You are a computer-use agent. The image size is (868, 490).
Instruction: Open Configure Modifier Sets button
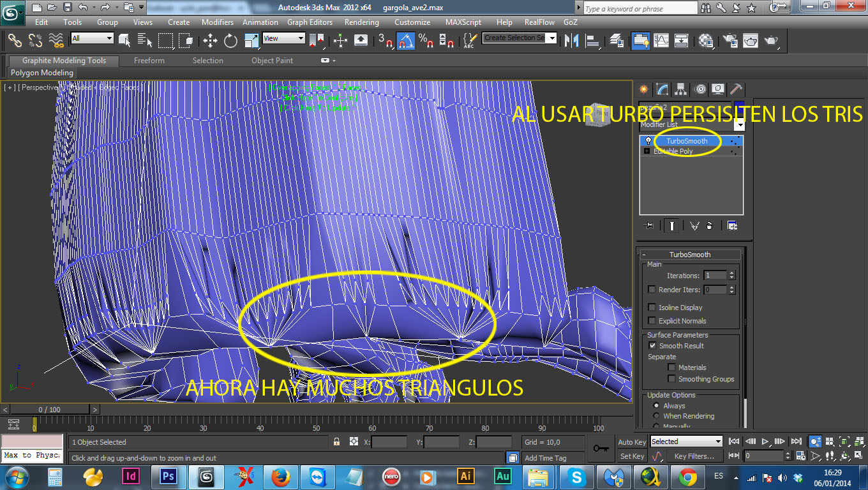pyautogui.click(x=732, y=225)
